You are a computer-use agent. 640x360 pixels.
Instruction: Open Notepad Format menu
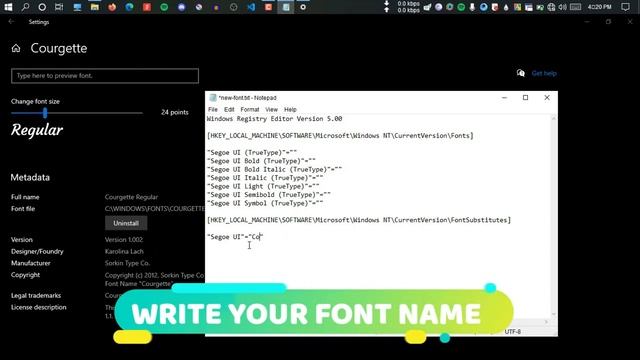[x=250, y=109]
